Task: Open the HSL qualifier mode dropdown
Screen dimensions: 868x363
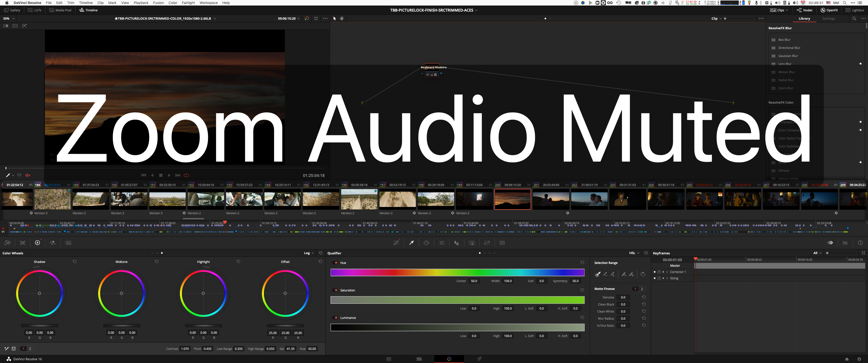Action: 634,253
